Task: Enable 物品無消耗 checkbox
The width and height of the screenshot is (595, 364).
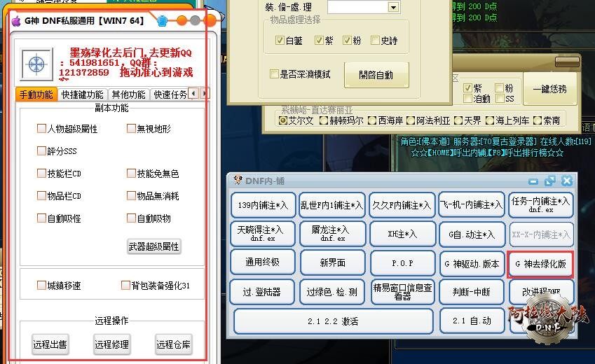Action: [131, 196]
